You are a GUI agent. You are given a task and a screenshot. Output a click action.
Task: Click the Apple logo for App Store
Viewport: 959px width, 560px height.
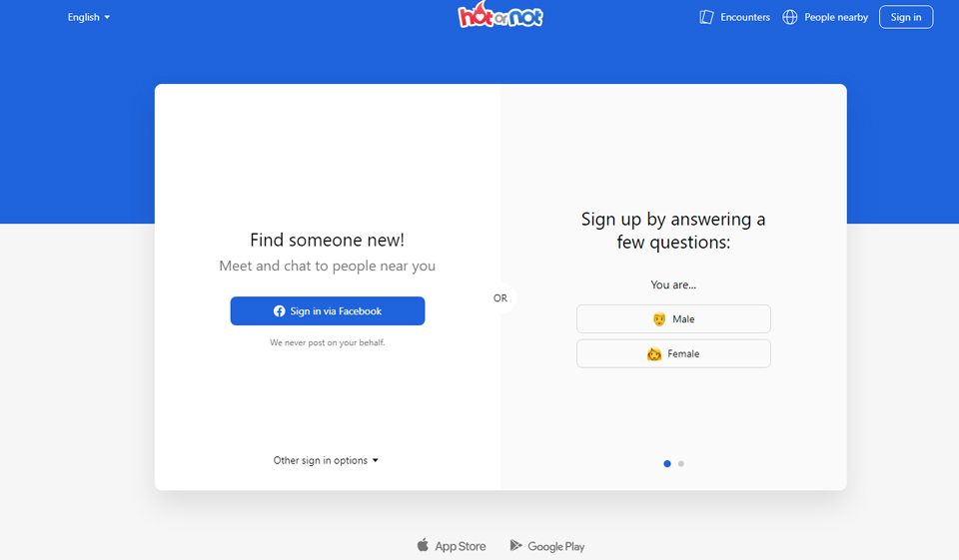coord(423,546)
